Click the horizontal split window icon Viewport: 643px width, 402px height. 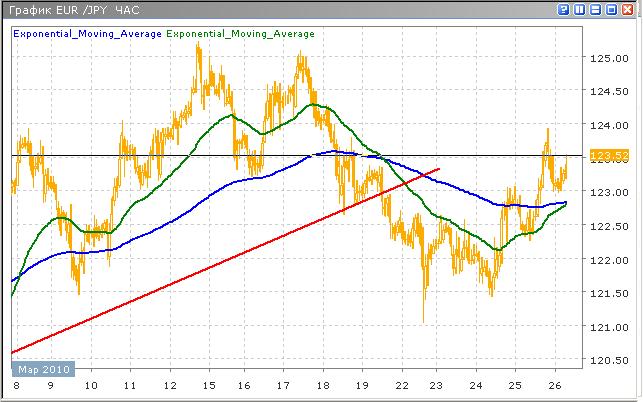pyautogui.click(x=596, y=10)
